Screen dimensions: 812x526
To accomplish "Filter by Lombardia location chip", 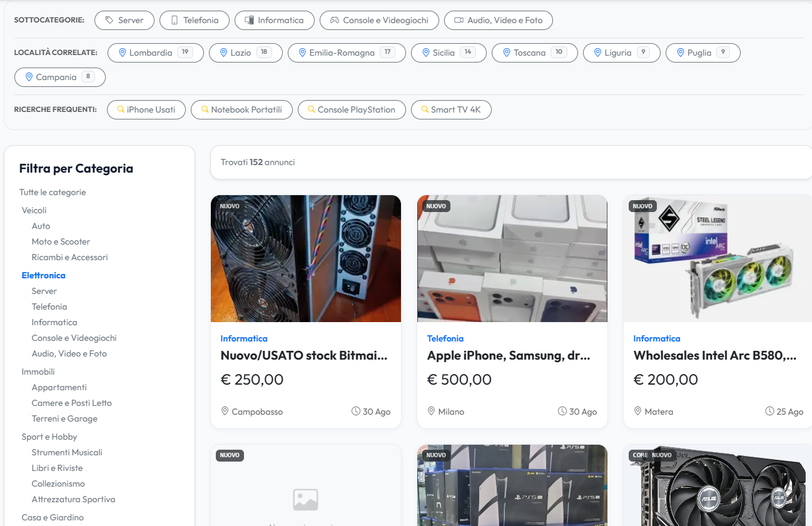I will [156, 53].
